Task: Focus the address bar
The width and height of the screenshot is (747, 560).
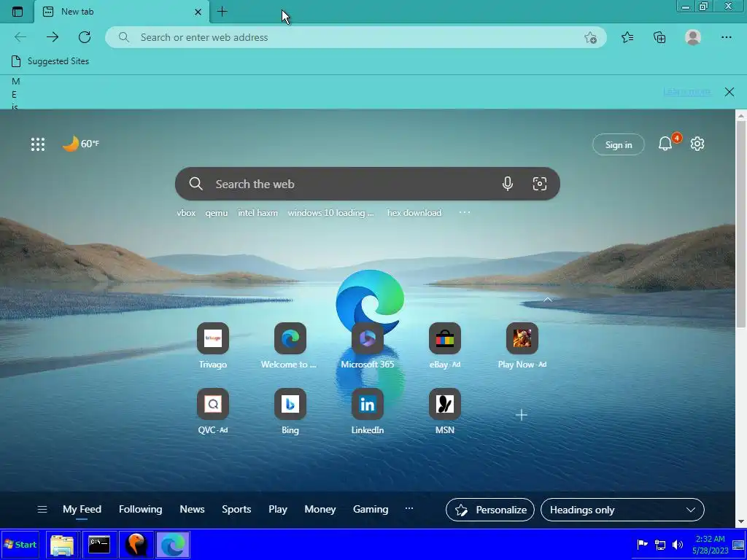Action: (355, 37)
